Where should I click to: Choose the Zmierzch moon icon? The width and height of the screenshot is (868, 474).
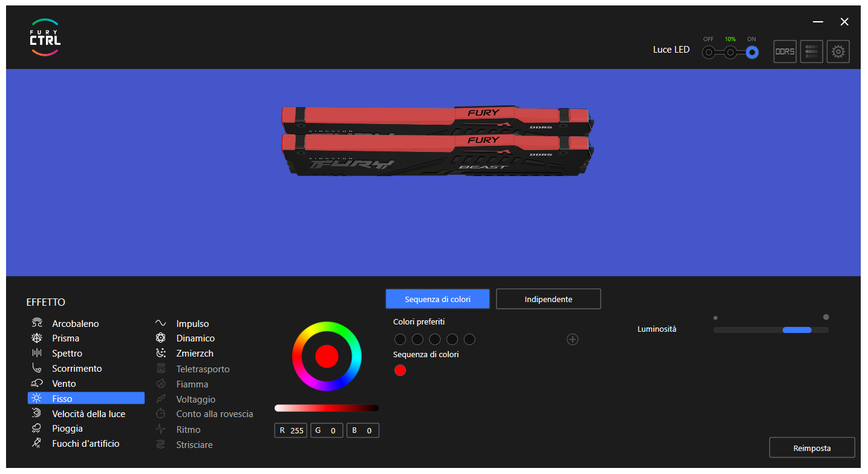(x=161, y=353)
